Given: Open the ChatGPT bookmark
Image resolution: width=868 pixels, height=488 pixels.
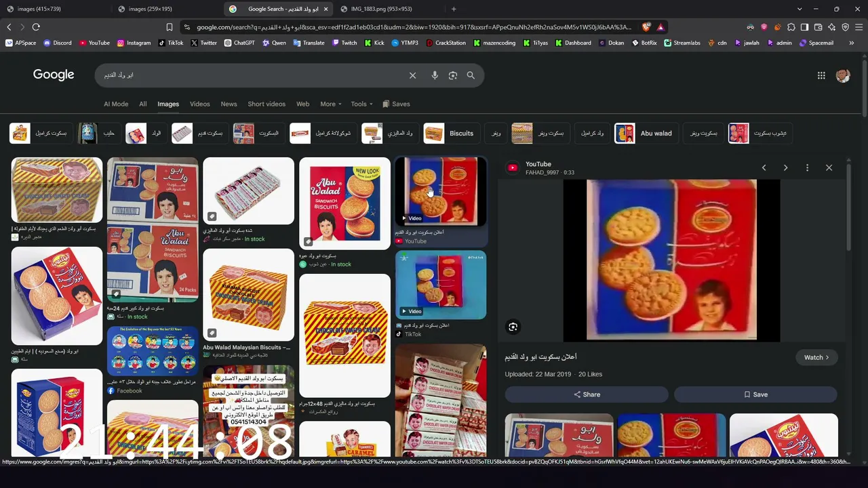Looking at the screenshot, I should (x=239, y=43).
